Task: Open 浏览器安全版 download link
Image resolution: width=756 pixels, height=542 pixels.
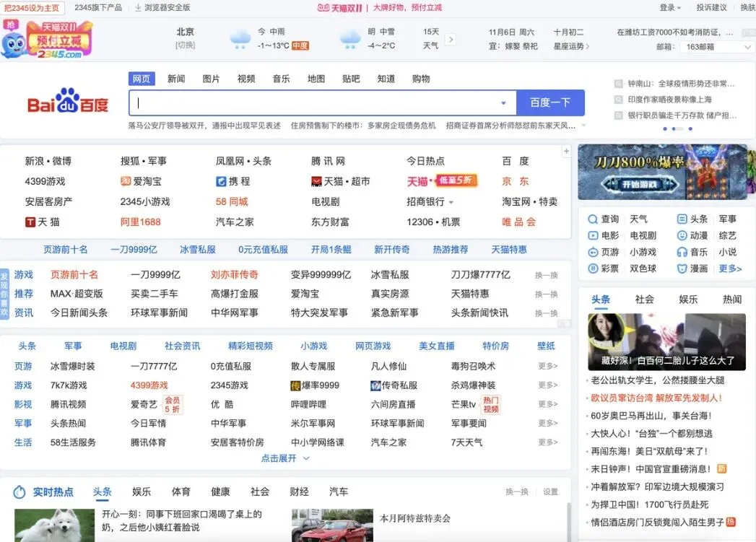Action: (162, 8)
